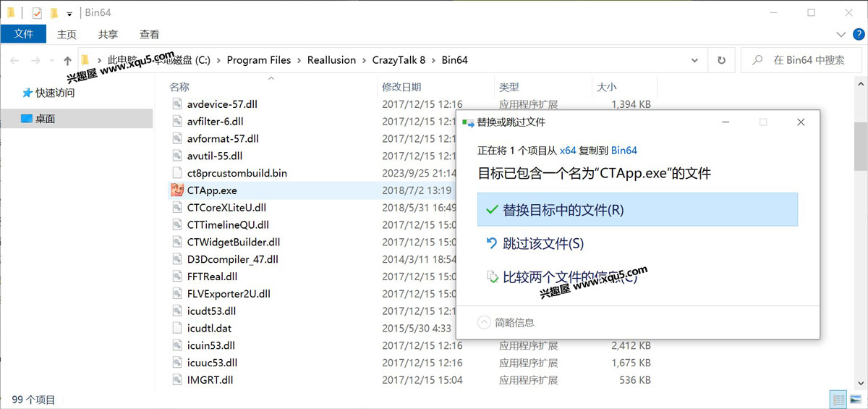Select the D3Dcompiler_47.dll file

233,259
